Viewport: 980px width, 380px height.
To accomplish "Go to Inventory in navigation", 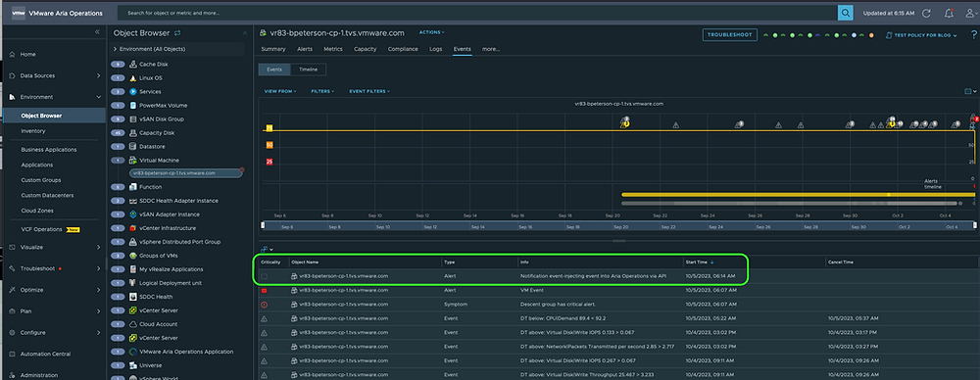I will 33,131.
